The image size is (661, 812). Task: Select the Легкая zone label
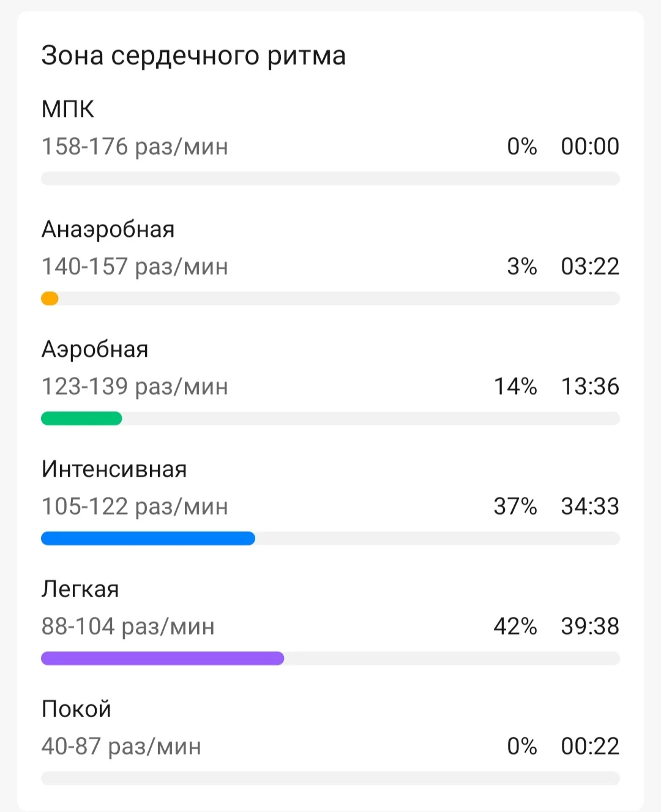(80, 589)
